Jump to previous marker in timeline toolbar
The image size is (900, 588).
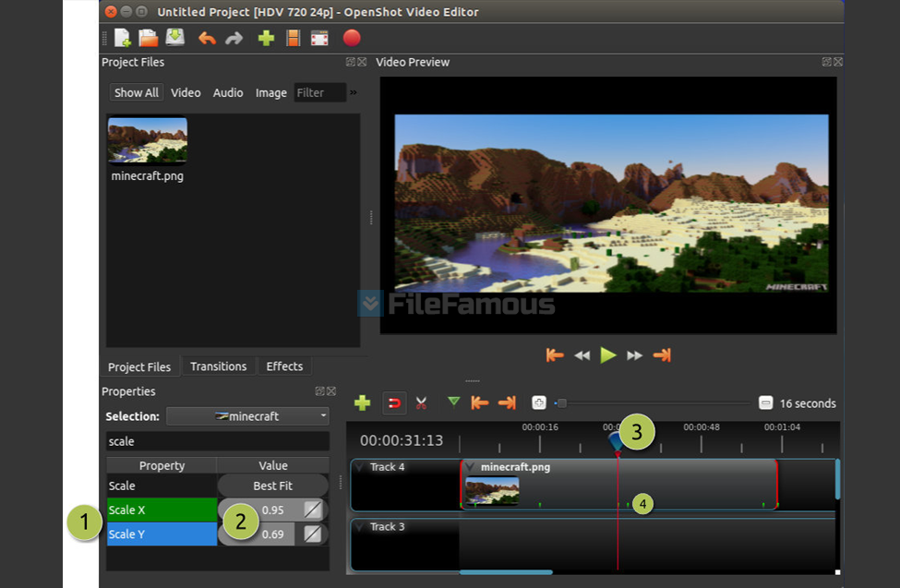(x=479, y=403)
